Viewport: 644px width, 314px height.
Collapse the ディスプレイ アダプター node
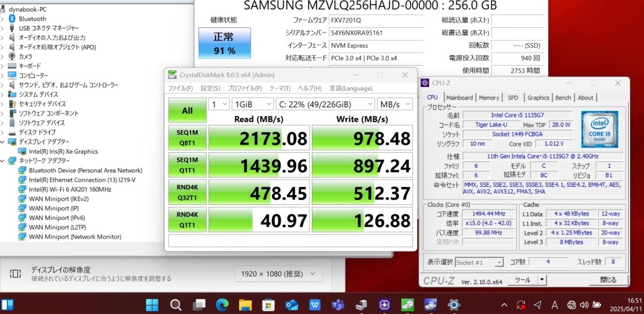tap(3, 142)
